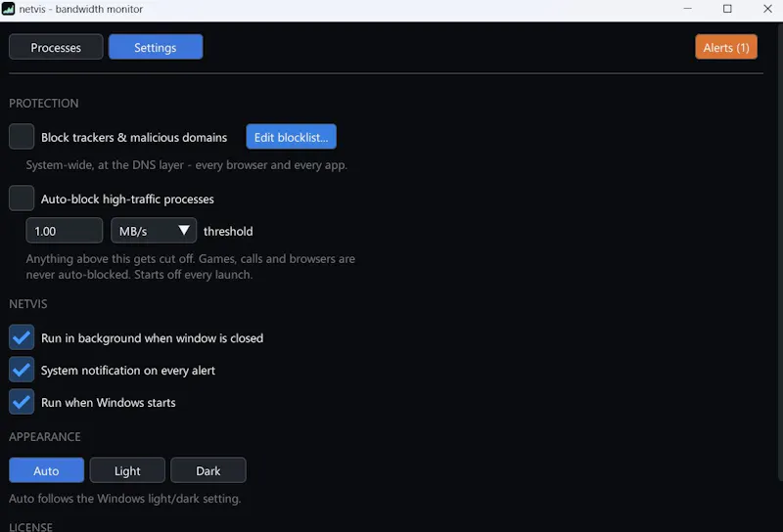Click the NETVIS section heading
This screenshot has width=783, height=532.
coord(28,304)
